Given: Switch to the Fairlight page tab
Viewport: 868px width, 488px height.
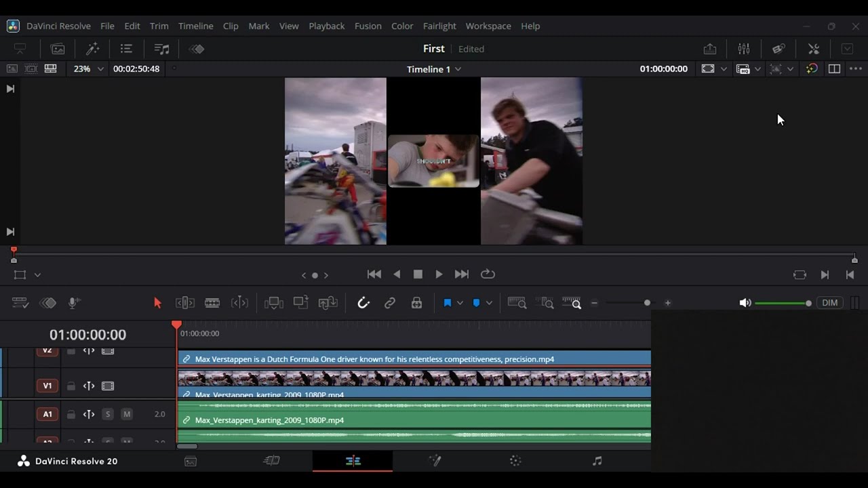Looking at the screenshot, I should pyautogui.click(x=597, y=461).
